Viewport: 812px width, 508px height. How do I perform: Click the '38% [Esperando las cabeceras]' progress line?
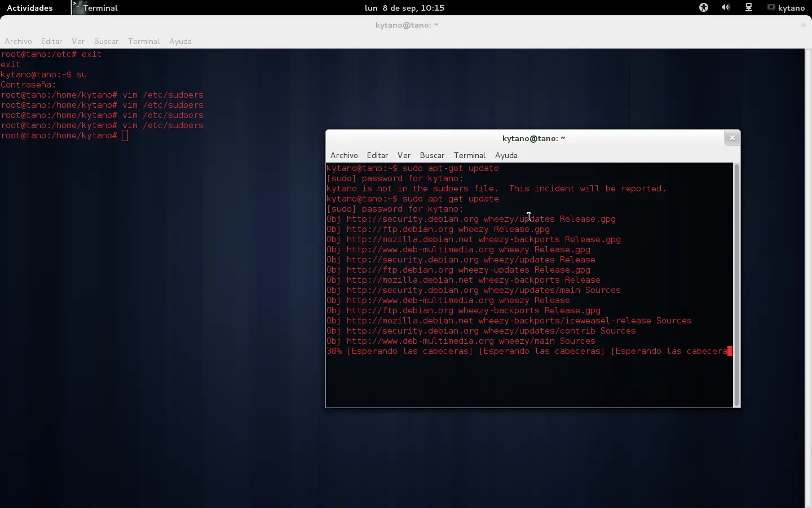pos(529,351)
